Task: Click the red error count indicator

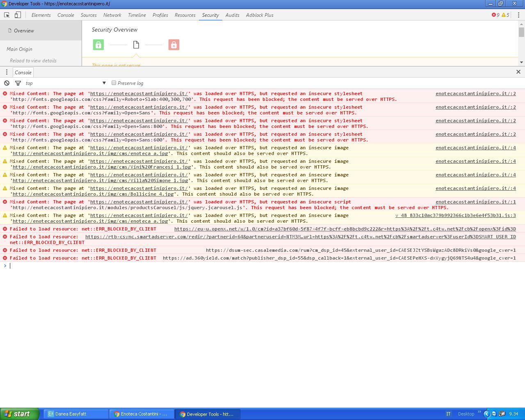Action: (x=495, y=15)
